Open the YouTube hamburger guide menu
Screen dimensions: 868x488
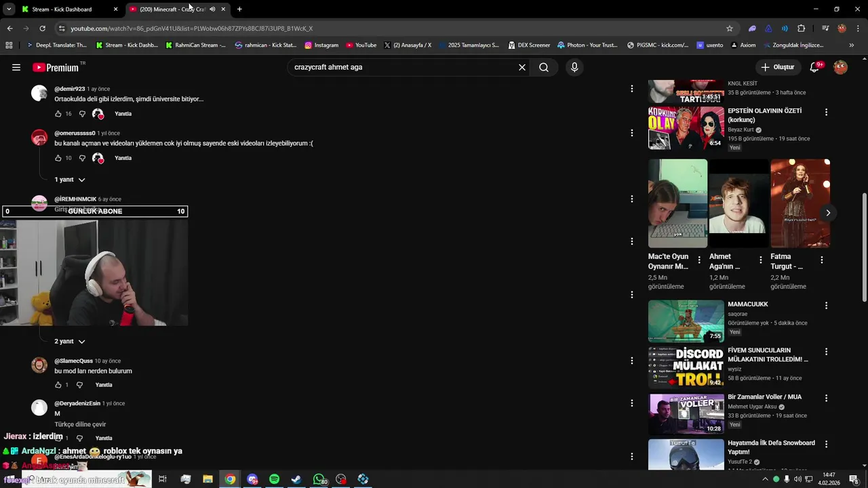click(x=16, y=67)
